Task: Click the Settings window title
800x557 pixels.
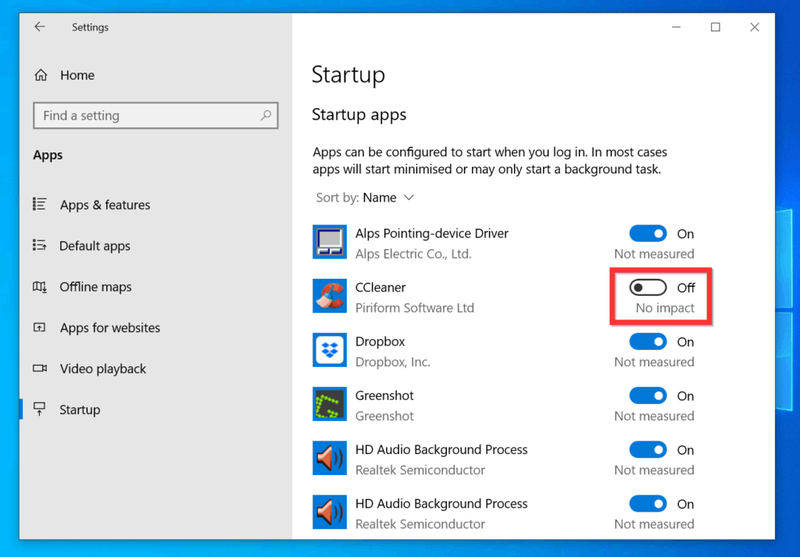Action: click(x=90, y=27)
